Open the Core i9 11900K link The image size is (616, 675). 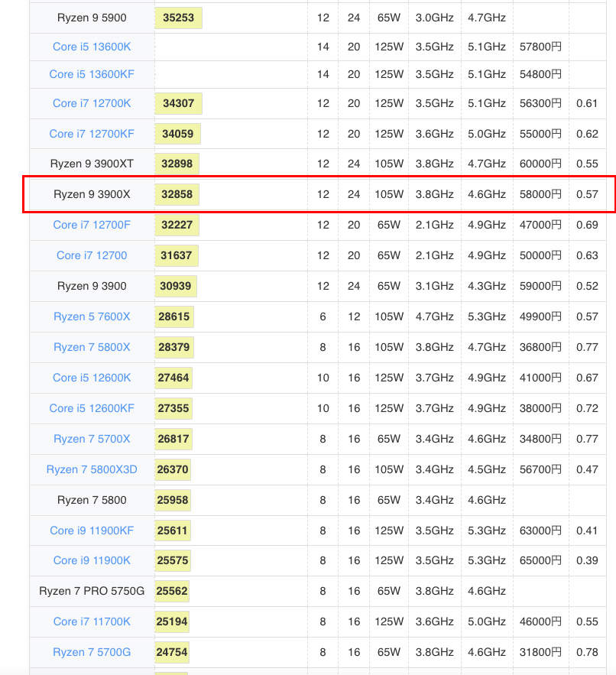92,560
